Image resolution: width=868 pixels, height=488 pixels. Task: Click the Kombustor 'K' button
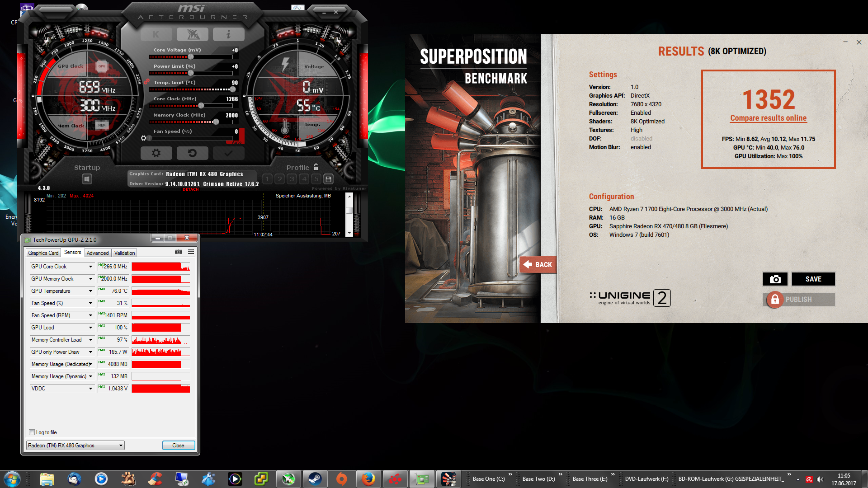coord(156,34)
